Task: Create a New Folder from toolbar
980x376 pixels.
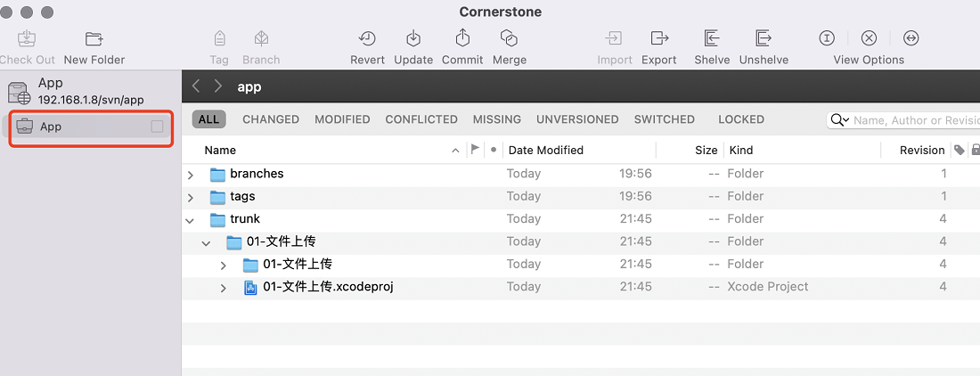Action: coord(94,38)
